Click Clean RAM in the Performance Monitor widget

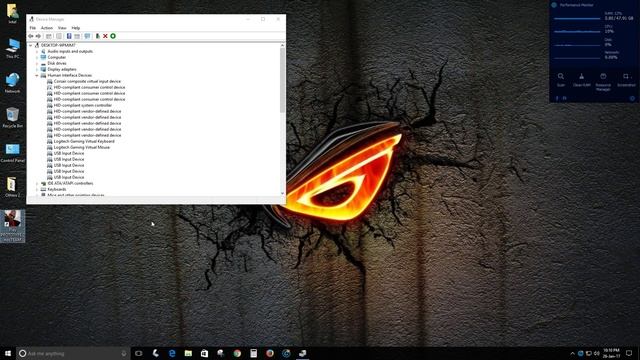coord(582,80)
